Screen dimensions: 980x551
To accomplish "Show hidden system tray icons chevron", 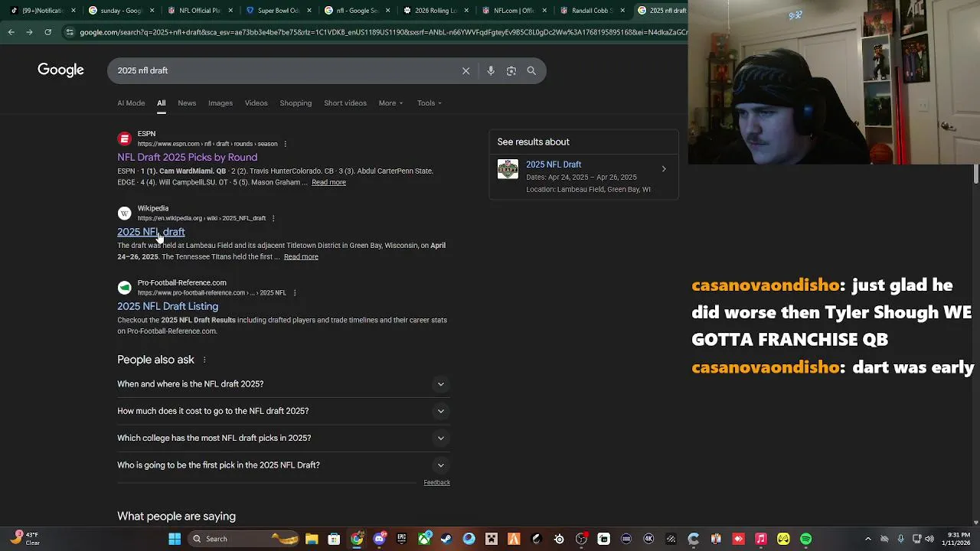I will pos(867,539).
